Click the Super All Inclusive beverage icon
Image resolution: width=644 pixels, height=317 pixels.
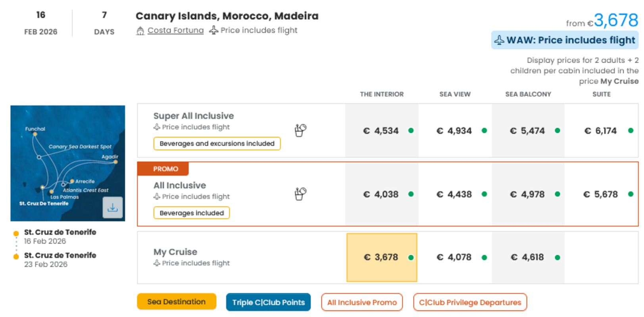click(300, 130)
